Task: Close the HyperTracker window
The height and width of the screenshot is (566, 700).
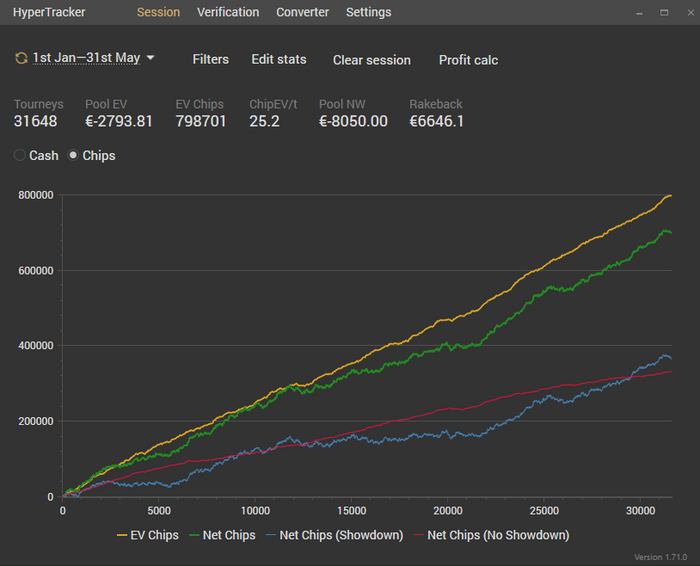Action: point(690,12)
